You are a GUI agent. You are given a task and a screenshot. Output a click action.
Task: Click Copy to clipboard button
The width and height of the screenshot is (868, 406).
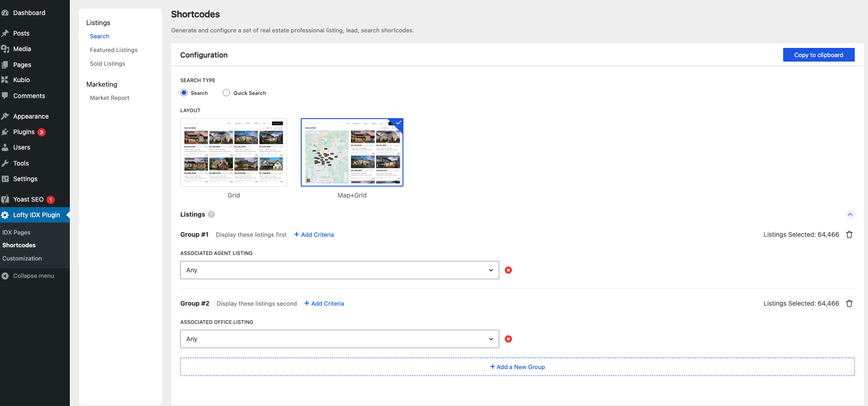click(818, 55)
